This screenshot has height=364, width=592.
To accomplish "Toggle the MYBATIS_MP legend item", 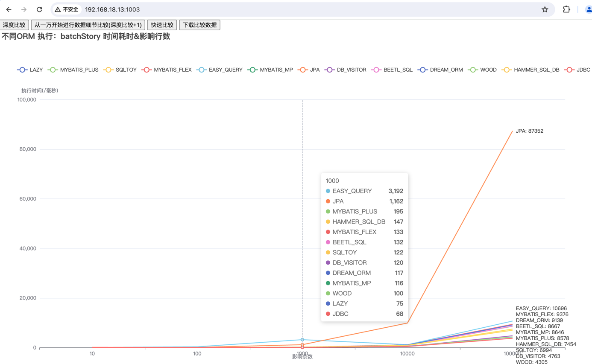I will (x=270, y=70).
